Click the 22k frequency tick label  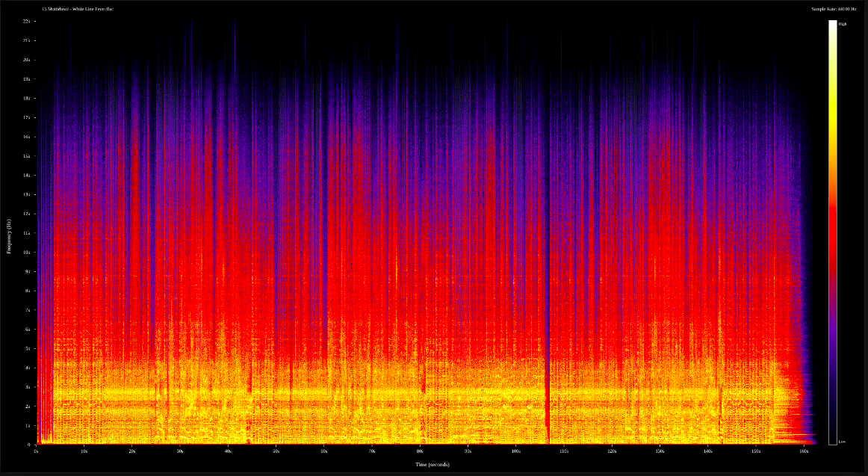(x=28, y=21)
